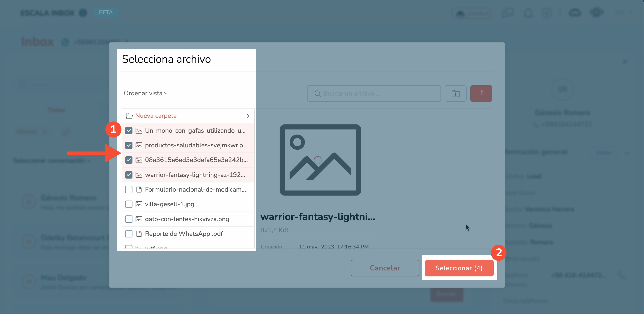Viewport: 644px width, 314px height.
Task: Close the background contact panel with X
Action: 625,62
